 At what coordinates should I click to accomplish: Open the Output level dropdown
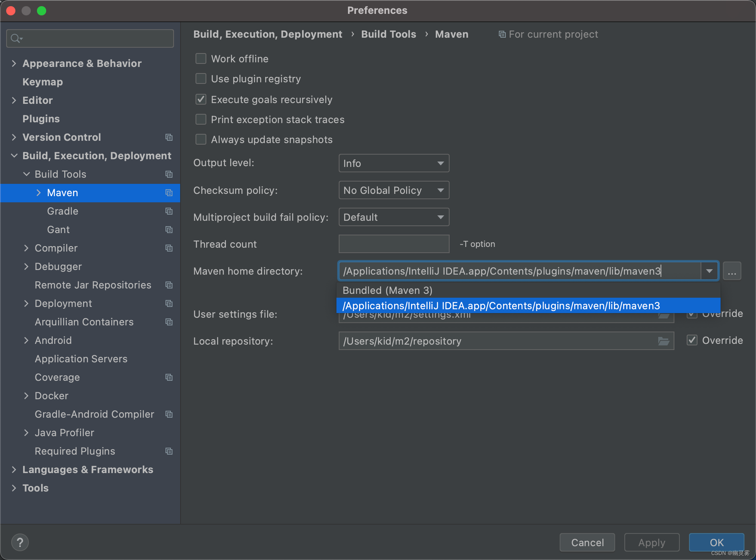(x=394, y=163)
